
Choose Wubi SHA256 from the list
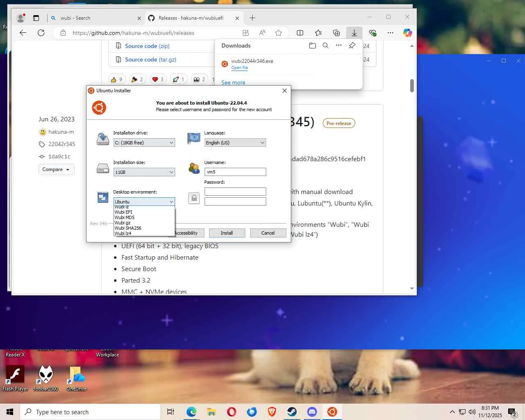pyautogui.click(x=144, y=228)
